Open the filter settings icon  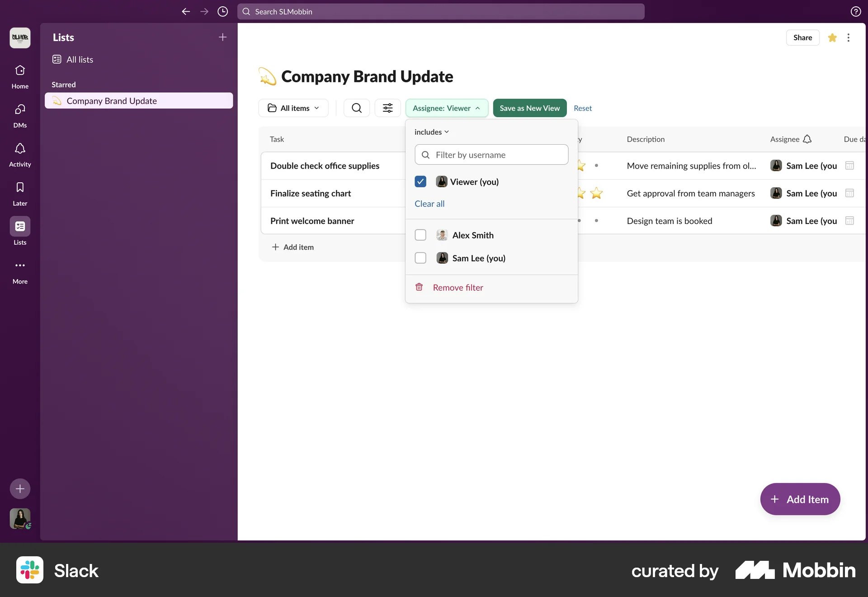(387, 108)
